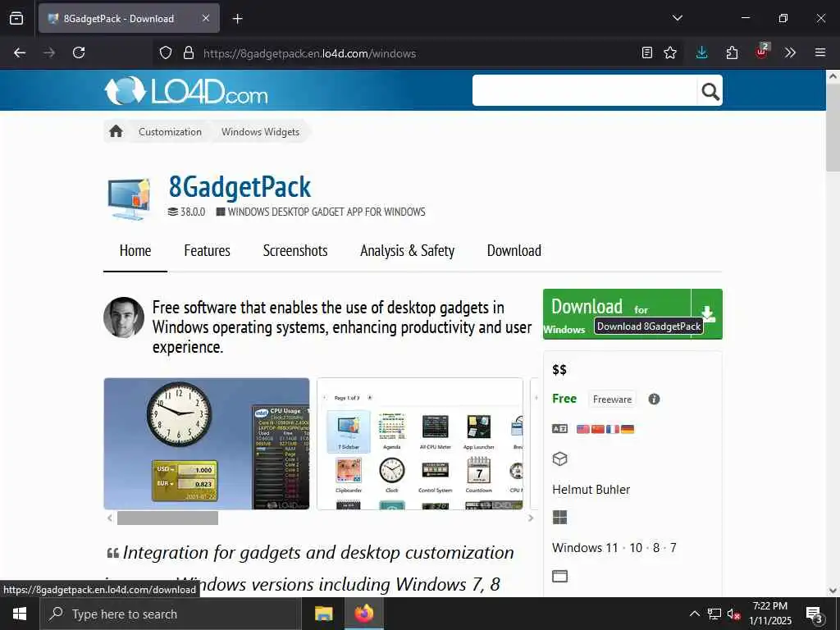840x630 pixels.
Task: Close the 8GadgetPack tab
Action: 206,18
